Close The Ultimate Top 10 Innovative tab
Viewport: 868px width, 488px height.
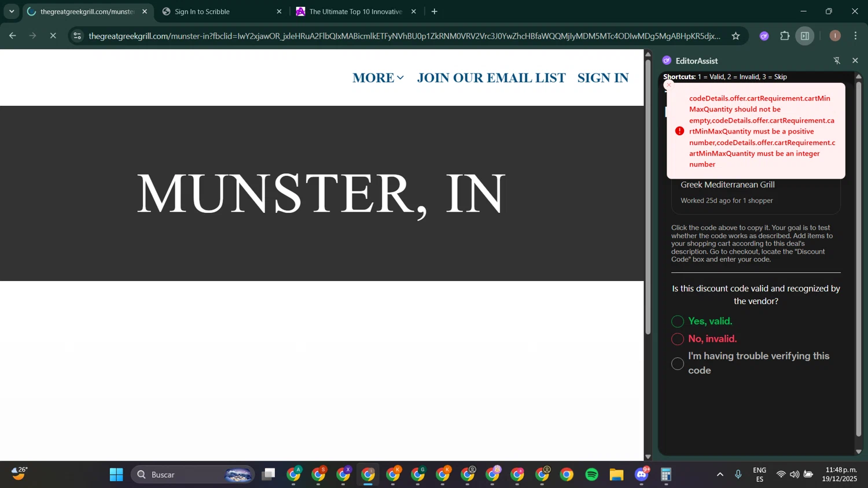pyautogui.click(x=413, y=12)
